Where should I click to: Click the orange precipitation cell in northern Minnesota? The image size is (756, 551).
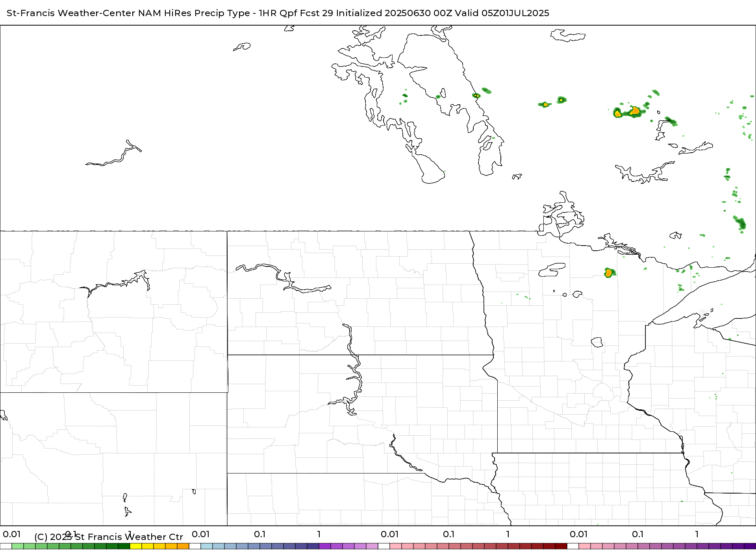click(609, 272)
